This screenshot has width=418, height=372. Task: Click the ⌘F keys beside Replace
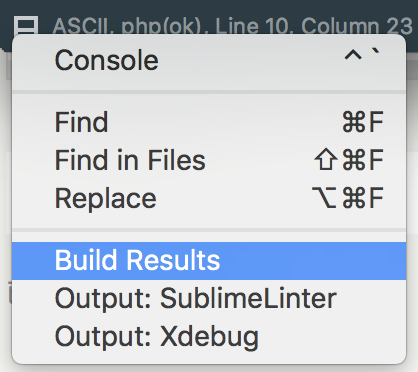(363, 198)
